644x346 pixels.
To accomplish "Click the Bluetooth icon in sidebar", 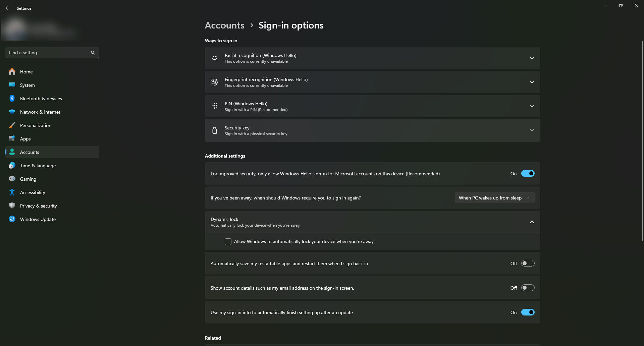I will pos(12,98).
